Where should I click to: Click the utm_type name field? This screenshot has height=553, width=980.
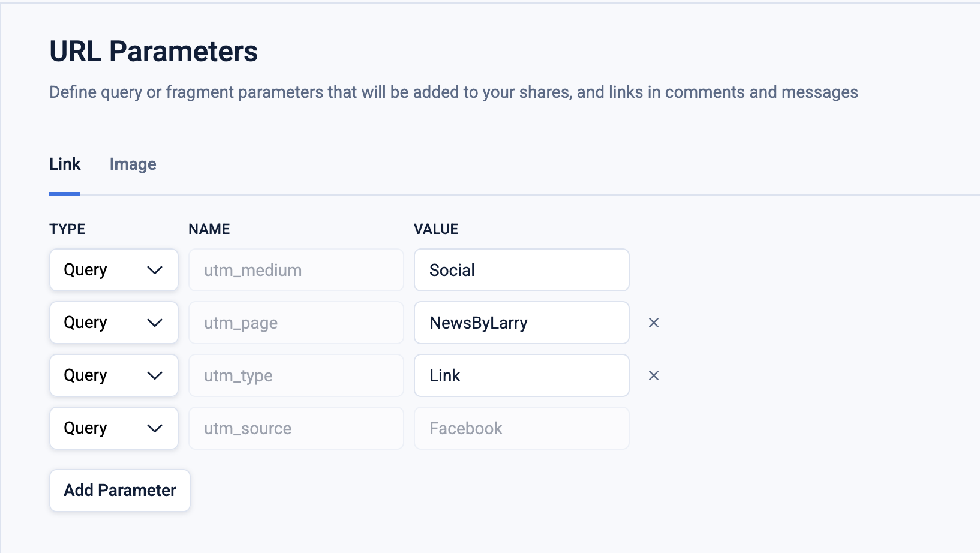pos(296,375)
